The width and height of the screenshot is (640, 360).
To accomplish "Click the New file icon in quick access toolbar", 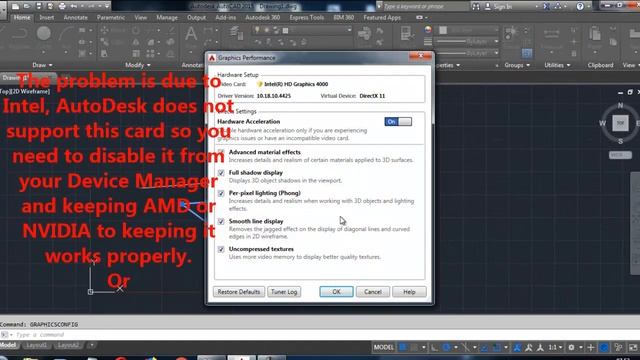I will [15, 6].
